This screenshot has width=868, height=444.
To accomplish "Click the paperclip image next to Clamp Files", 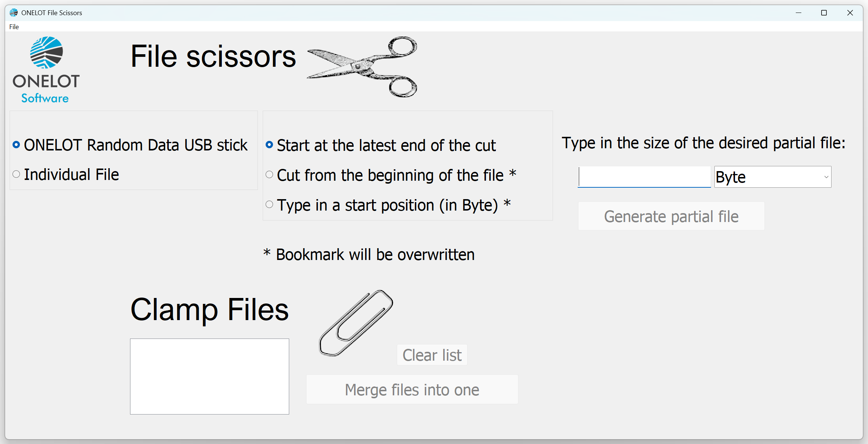I will pos(356,323).
